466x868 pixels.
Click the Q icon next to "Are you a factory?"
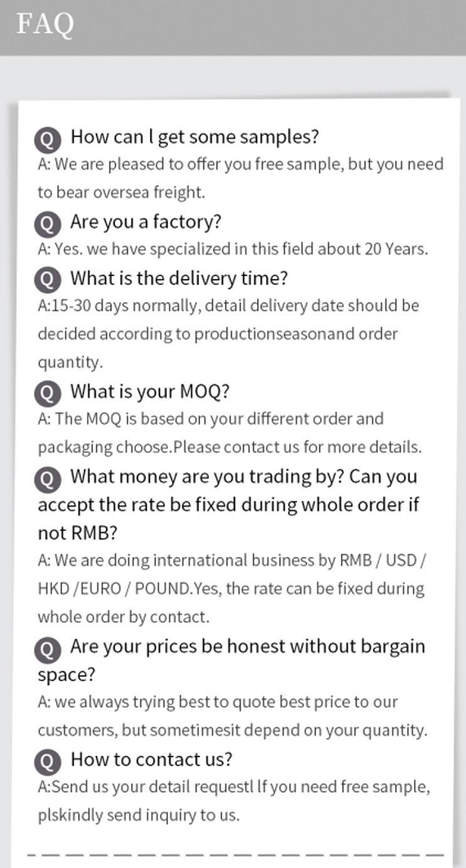[x=48, y=223]
